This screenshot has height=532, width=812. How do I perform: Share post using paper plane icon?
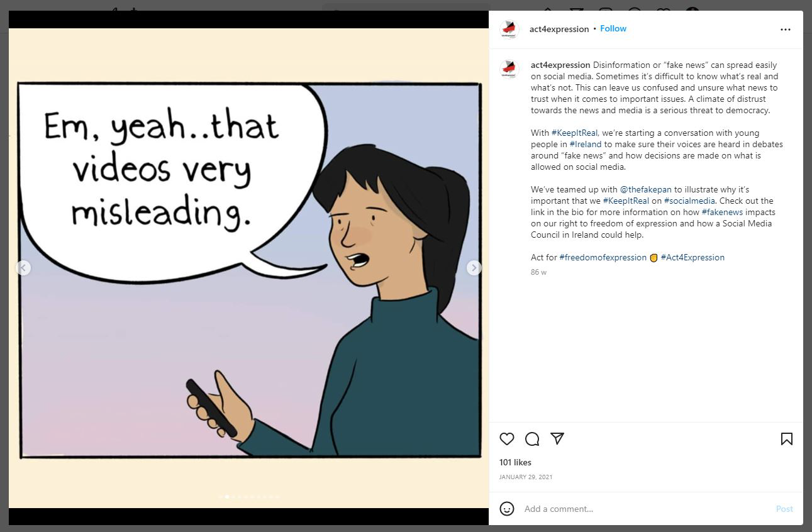point(557,438)
